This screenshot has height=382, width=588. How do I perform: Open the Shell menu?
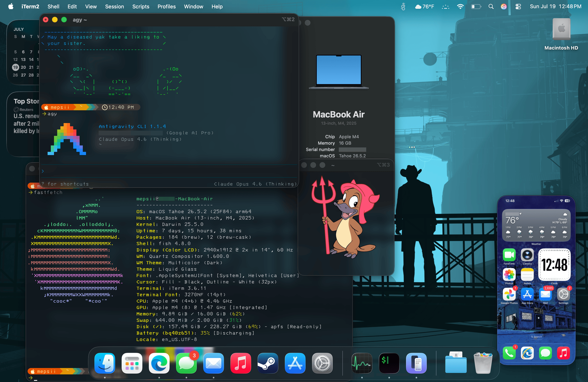click(x=53, y=7)
